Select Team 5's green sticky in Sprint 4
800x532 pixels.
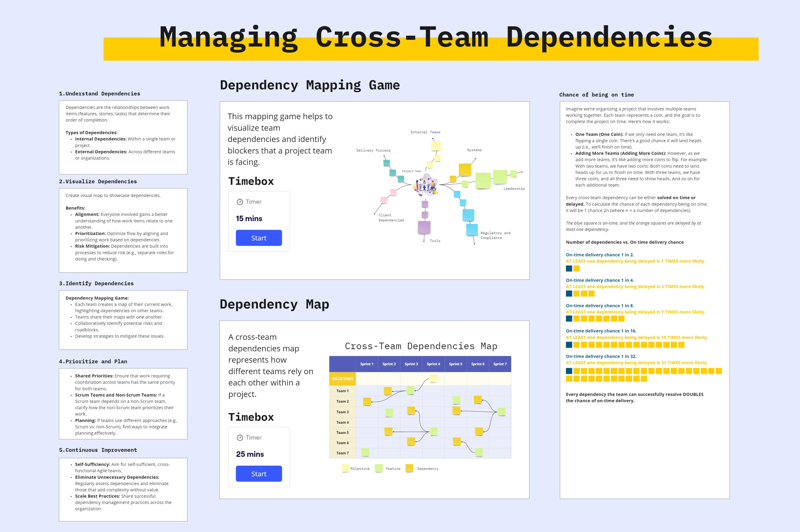coord(434,432)
